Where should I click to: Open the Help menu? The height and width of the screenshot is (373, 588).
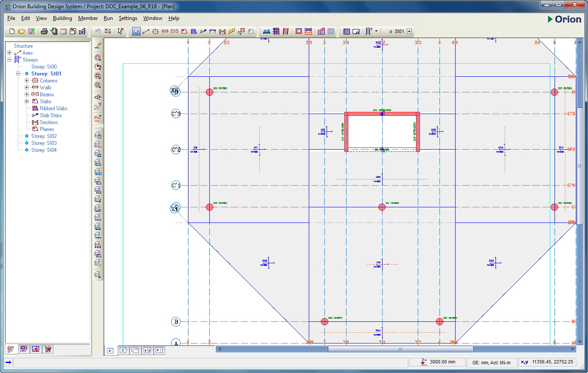click(x=174, y=18)
